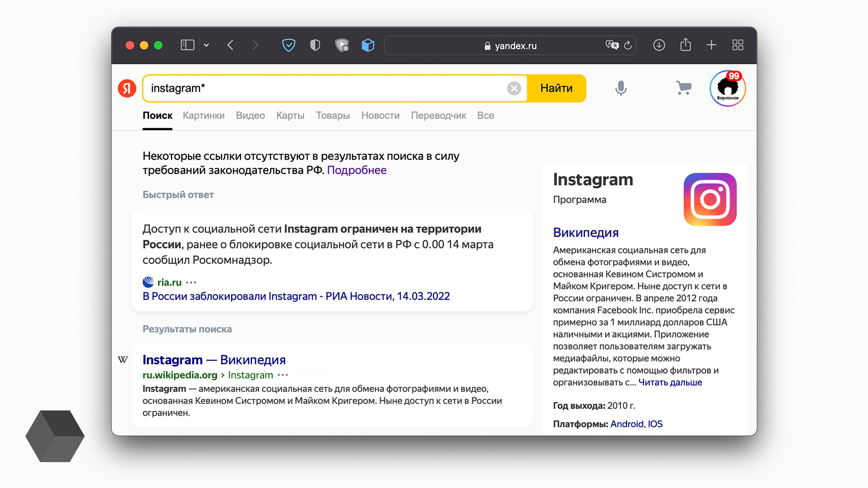This screenshot has height=488, width=868.
Task: Click the Android platform link
Action: click(627, 424)
